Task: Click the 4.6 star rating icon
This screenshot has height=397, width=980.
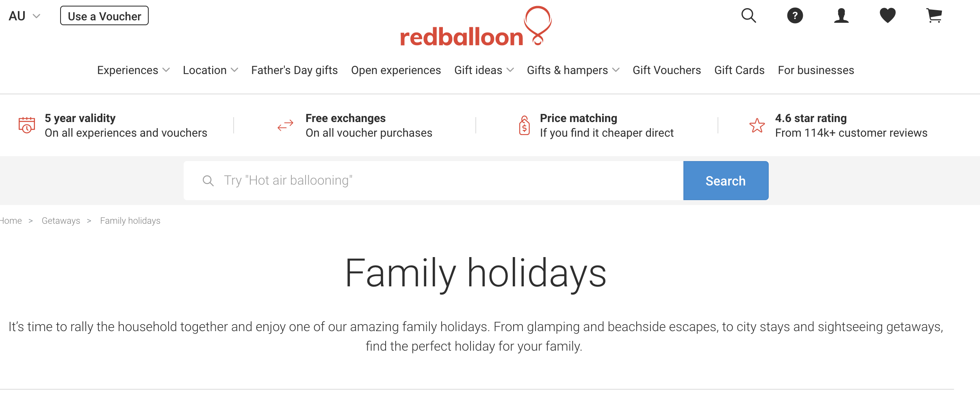Action: click(x=757, y=125)
